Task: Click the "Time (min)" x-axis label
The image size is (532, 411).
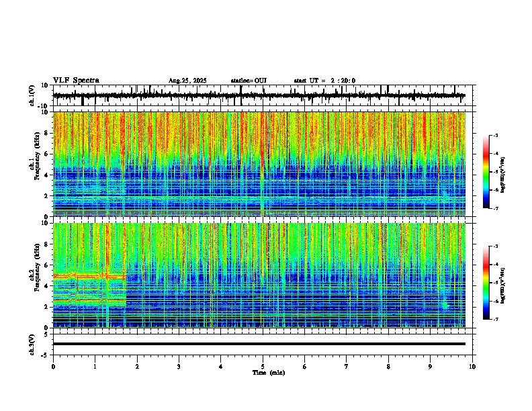Action: pos(269,373)
